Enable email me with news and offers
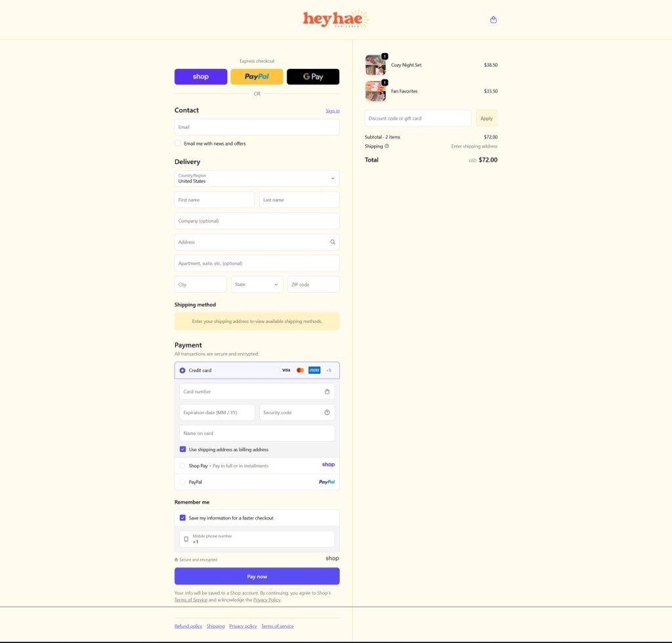672x643 pixels. 178,143
